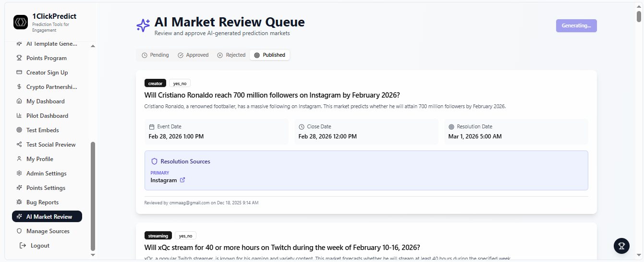Click the 1ClickPredict logo icon
This screenshot has height=262, width=644.
pos(21,22)
